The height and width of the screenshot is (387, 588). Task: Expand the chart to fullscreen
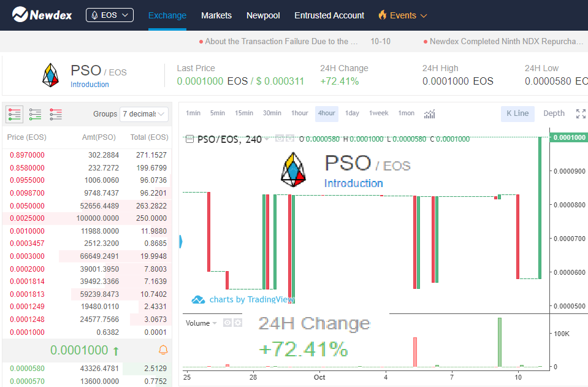pos(581,113)
